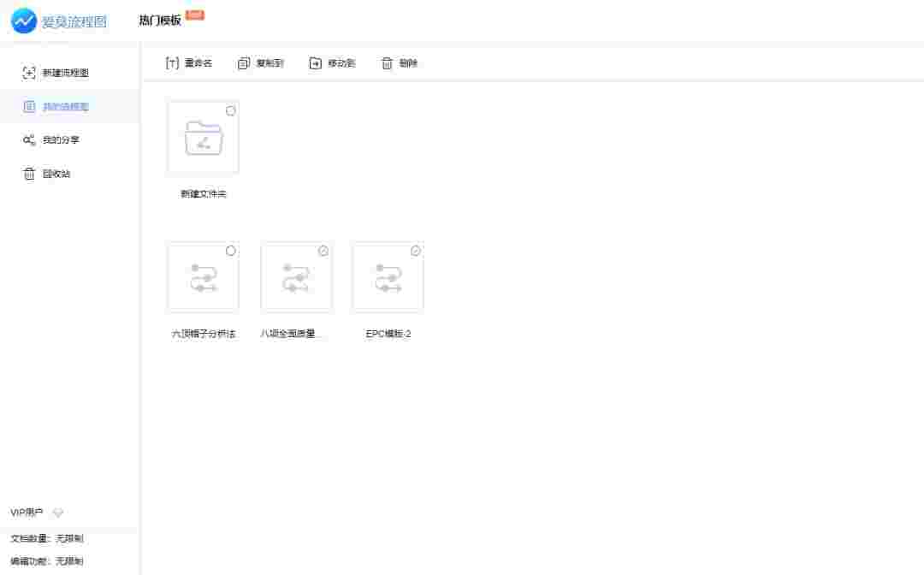Screen dimensions: 924x575
Task: Open 回收站 via the trash icon
Action: [28, 174]
